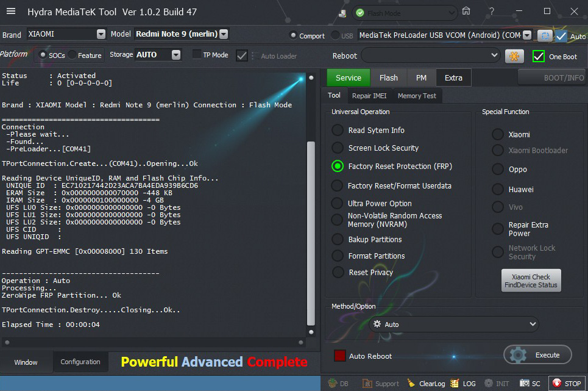Enable the TP Mode checkbox
Viewport: 588px width, 391px height.
coord(197,54)
